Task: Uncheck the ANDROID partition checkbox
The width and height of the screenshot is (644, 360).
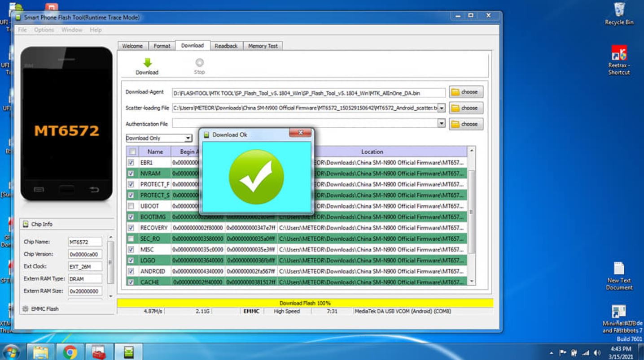Action: (131, 271)
